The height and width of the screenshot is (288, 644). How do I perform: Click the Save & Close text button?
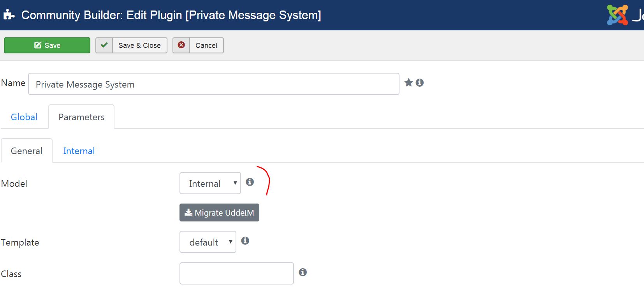(x=139, y=45)
